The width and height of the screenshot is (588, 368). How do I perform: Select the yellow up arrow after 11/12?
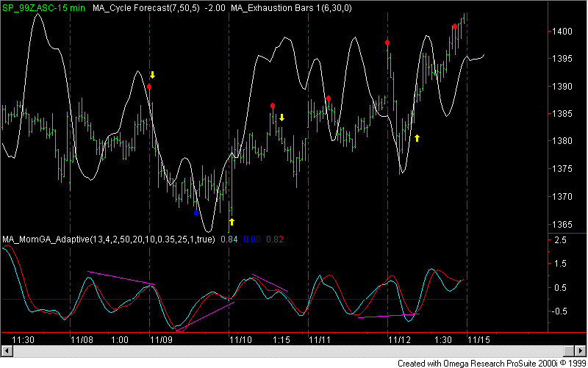click(417, 138)
